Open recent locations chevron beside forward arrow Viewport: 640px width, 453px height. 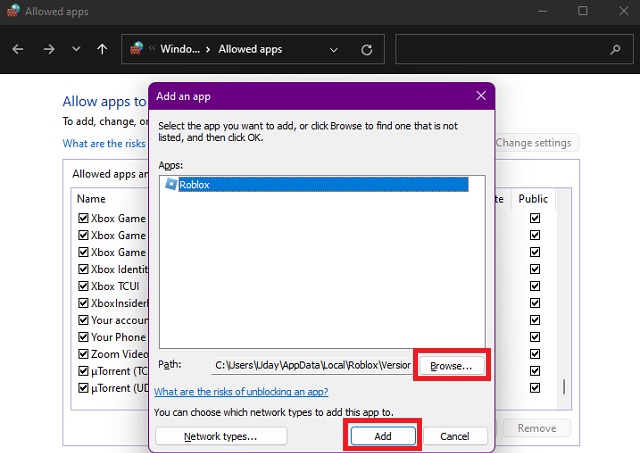76,49
